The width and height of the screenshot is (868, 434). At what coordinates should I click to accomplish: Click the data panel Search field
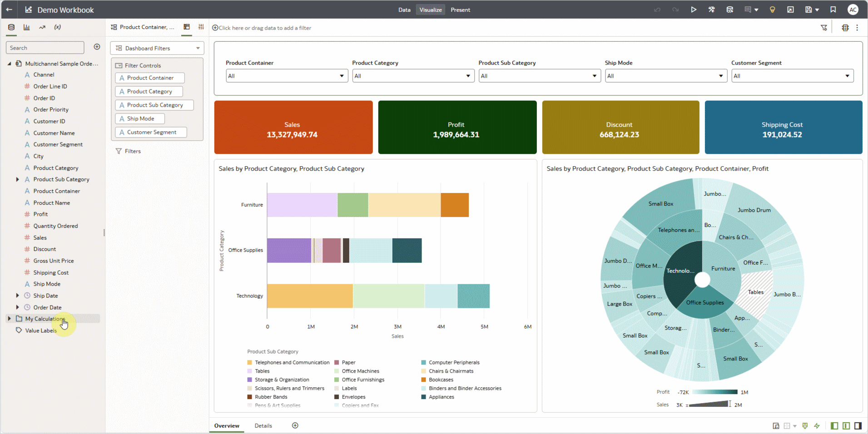pos(45,48)
